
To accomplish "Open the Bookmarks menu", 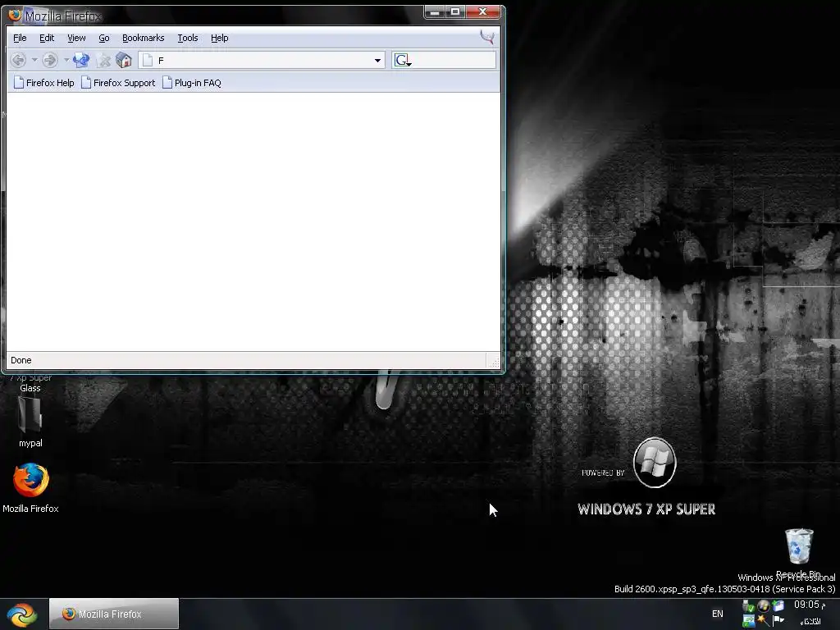I will (143, 38).
